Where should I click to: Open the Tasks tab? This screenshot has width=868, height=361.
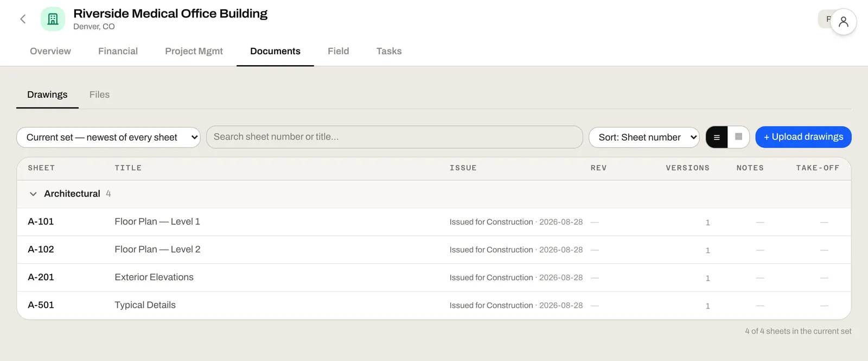pyautogui.click(x=389, y=51)
